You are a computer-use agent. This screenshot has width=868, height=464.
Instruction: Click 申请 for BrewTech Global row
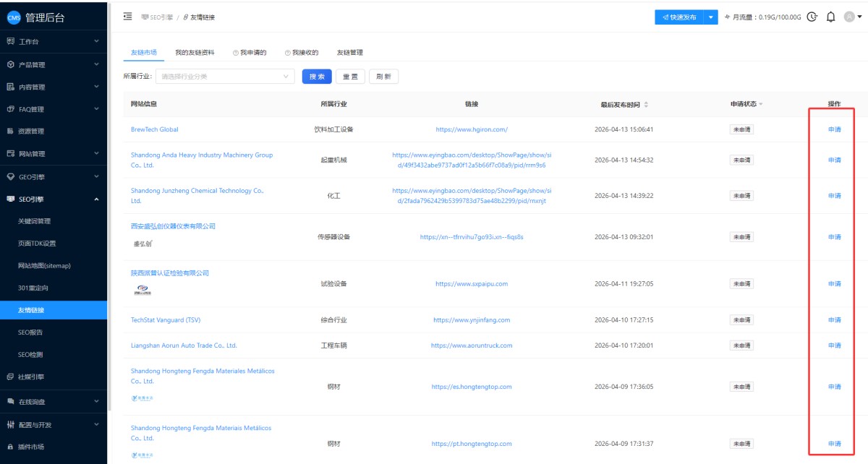point(834,129)
